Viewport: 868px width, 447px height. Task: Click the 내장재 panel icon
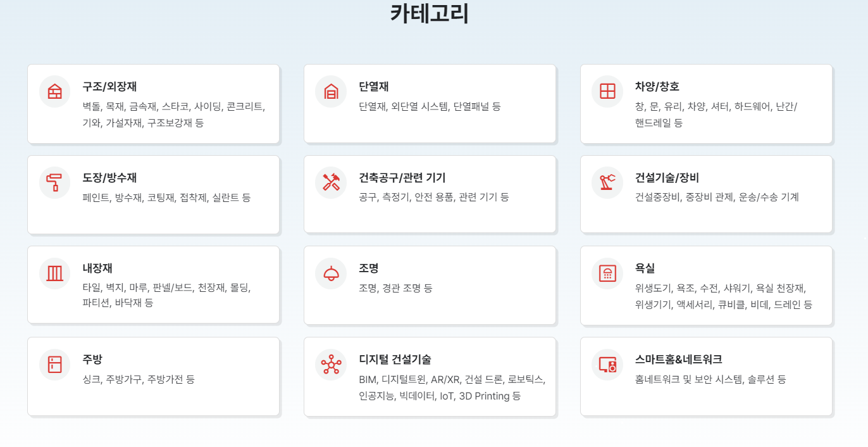[x=55, y=274]
